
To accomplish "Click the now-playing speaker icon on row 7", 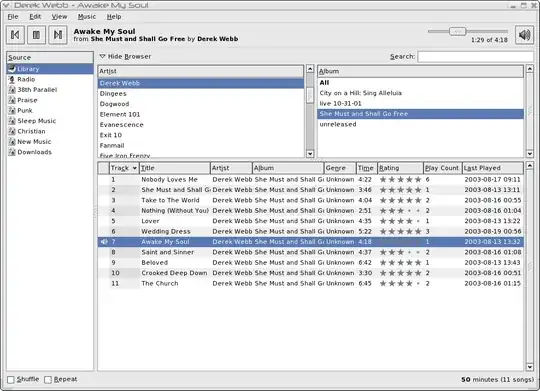I will 104,242.
